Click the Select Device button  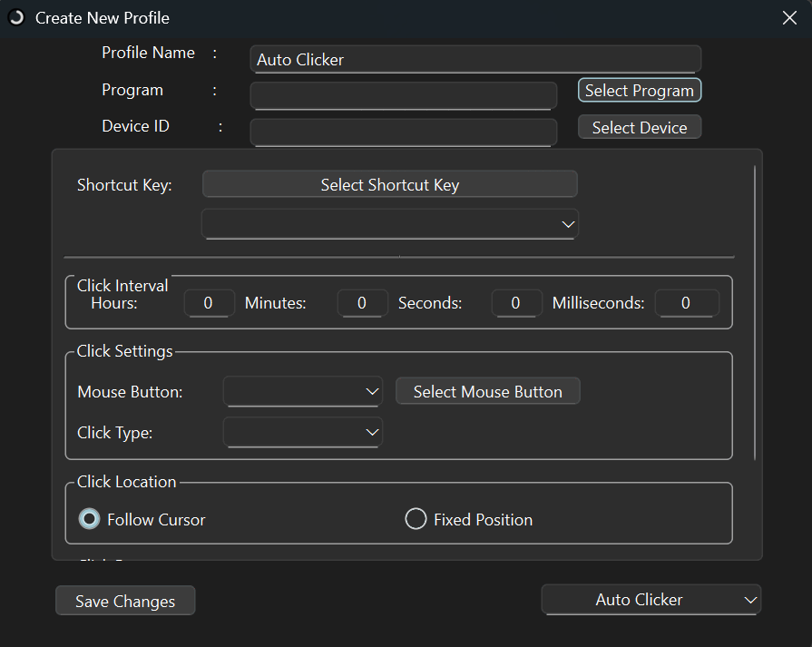point(640,127)
